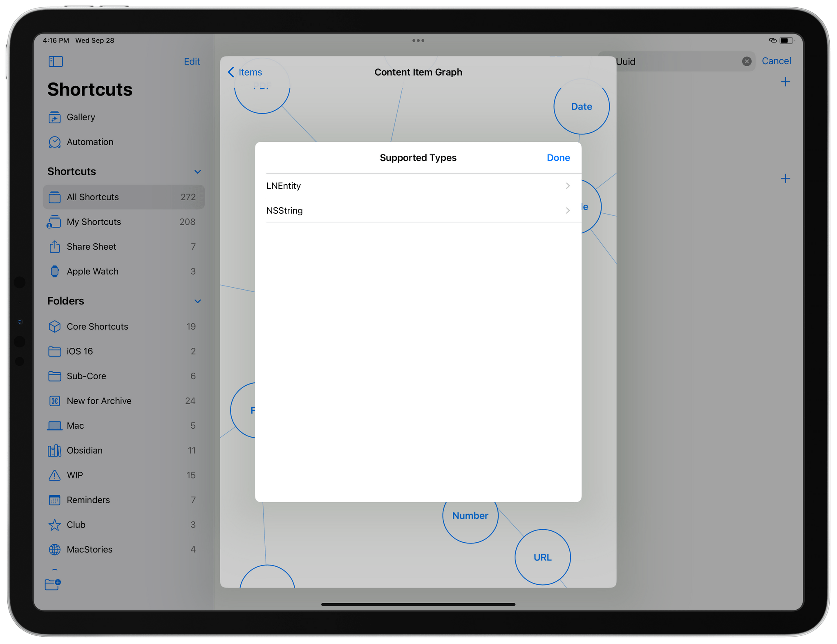Tap the battery status icon
Image resolution: width=837 pixels, height=644 pixels.
(x=786, y=40)
